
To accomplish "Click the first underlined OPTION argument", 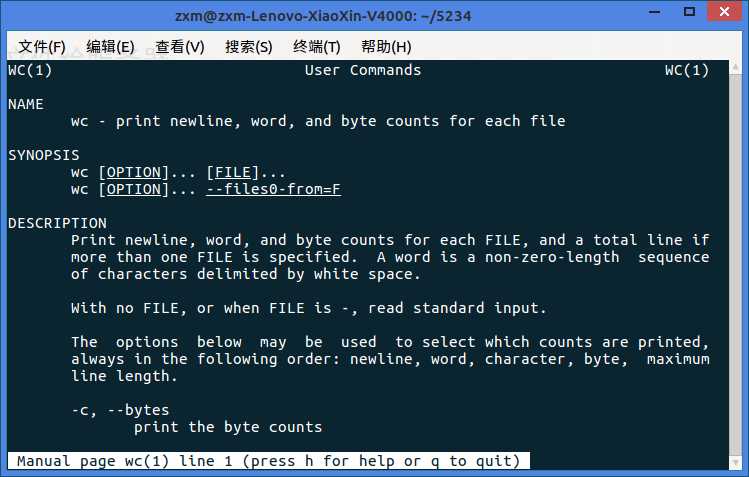I will tap(134, 172).
